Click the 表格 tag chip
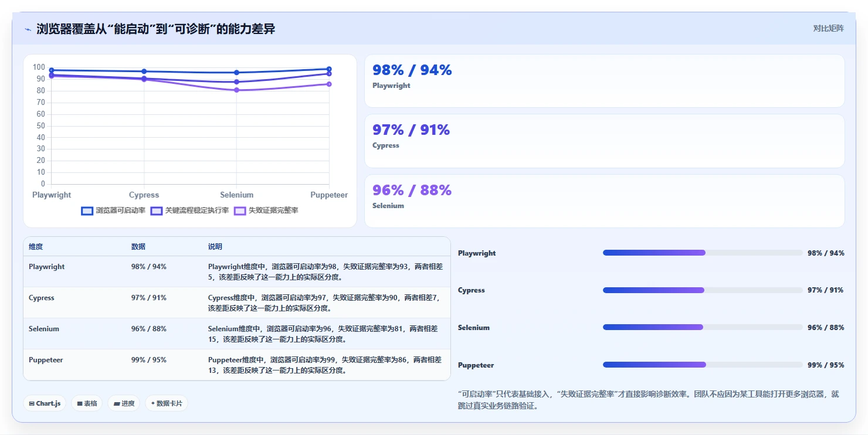The width and height of the screenshot is (868, 435). (x=87, y=403)
